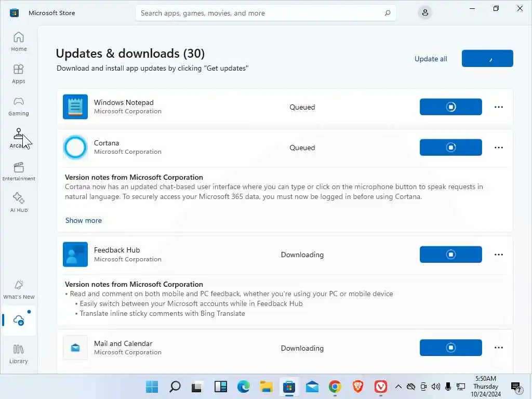Image resolution: width=532 pixels, height=399 pixels.
Task: Launch Brave browser from the taskbar
Action: (x=358, y=387)
